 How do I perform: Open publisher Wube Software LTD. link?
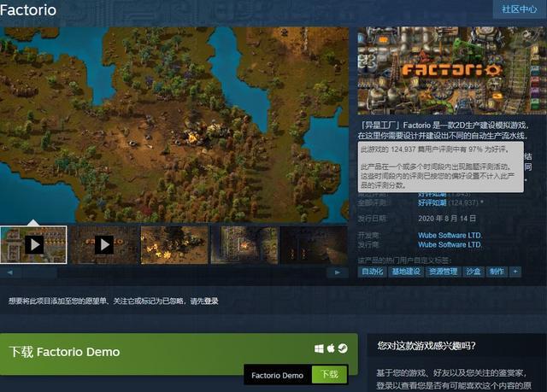point(450,244)
